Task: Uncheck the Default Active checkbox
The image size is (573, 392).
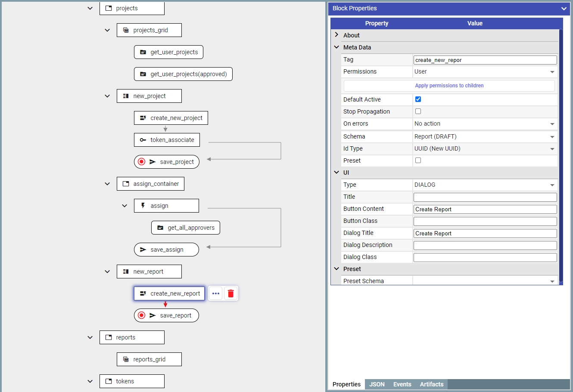Action: (418, 99)
